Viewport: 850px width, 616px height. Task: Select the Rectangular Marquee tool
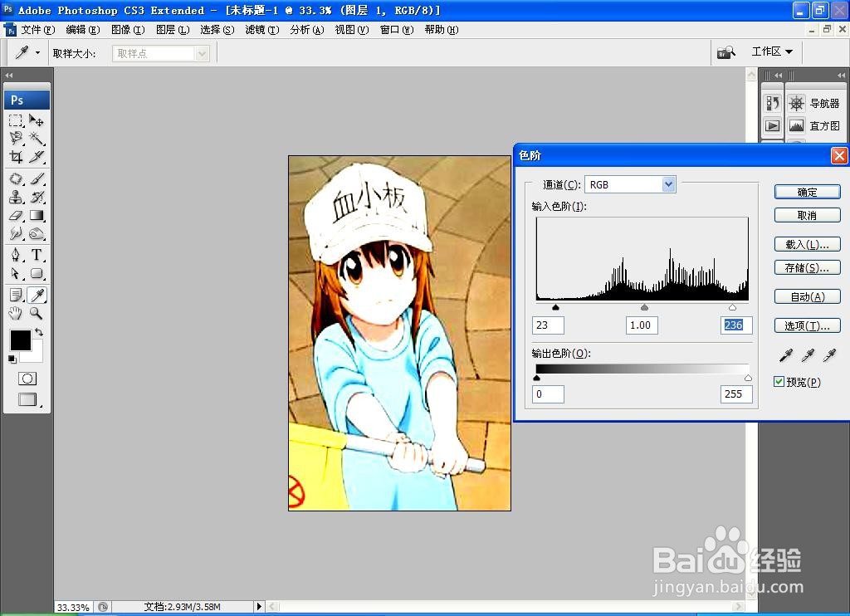(x=17, y=120)
